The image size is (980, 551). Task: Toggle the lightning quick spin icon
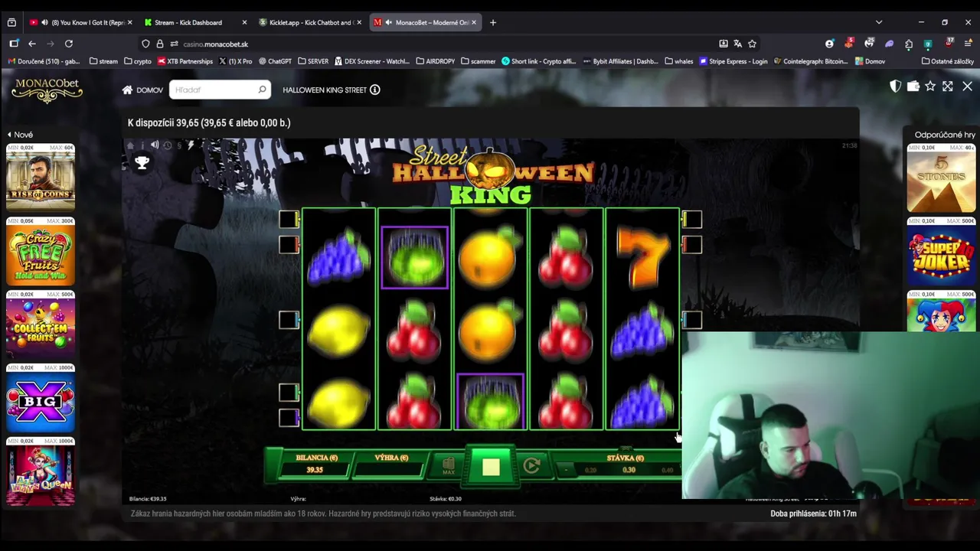(191, 145)
